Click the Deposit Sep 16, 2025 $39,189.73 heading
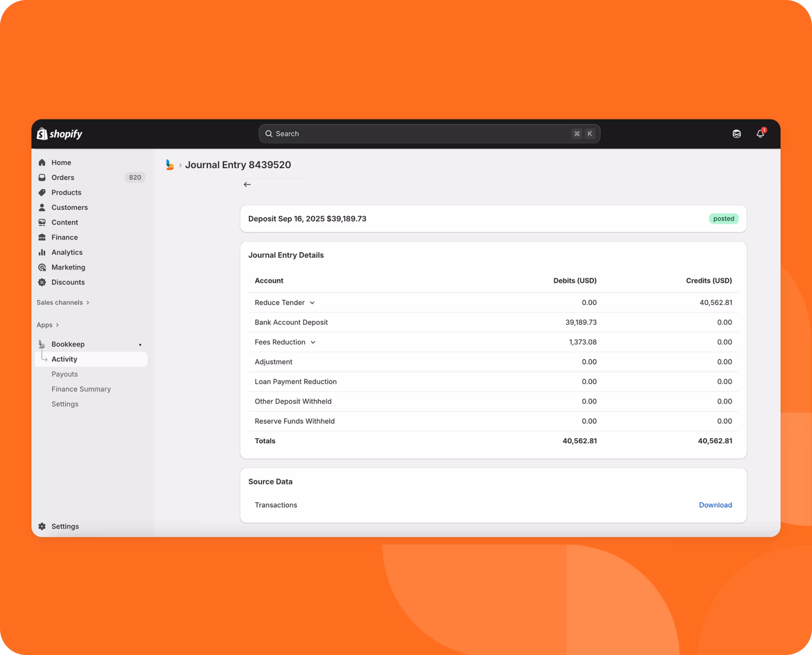 [x=308, y=219]
